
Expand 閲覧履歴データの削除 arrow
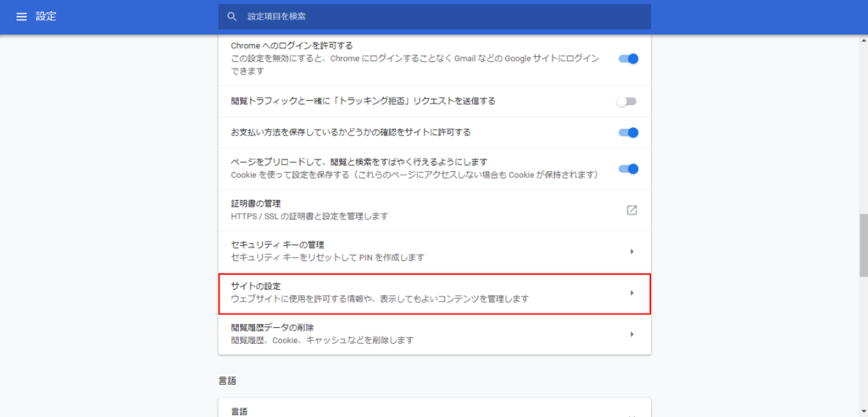pos(632,335)
